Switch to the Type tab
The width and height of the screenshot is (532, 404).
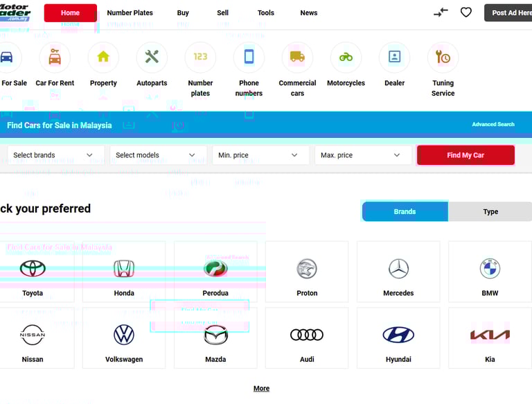coord(490,211)
